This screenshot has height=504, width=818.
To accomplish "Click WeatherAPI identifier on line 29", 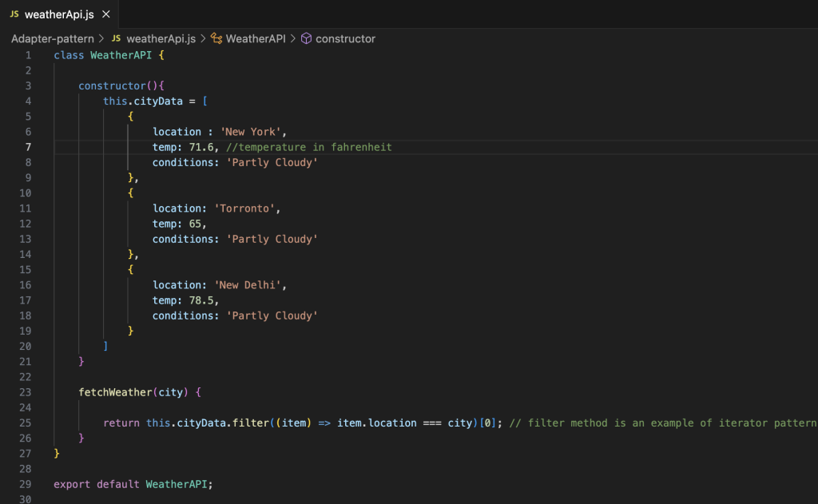I will 177,484.
